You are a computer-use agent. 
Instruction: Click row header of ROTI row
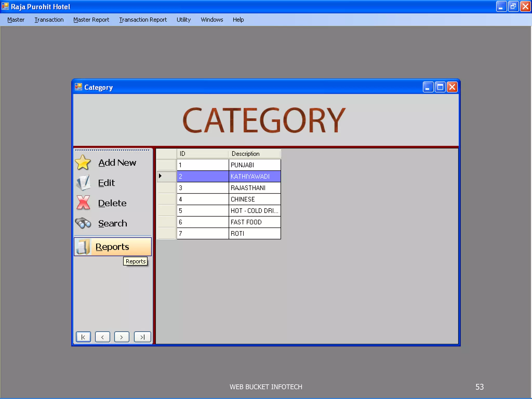(167, 234)
